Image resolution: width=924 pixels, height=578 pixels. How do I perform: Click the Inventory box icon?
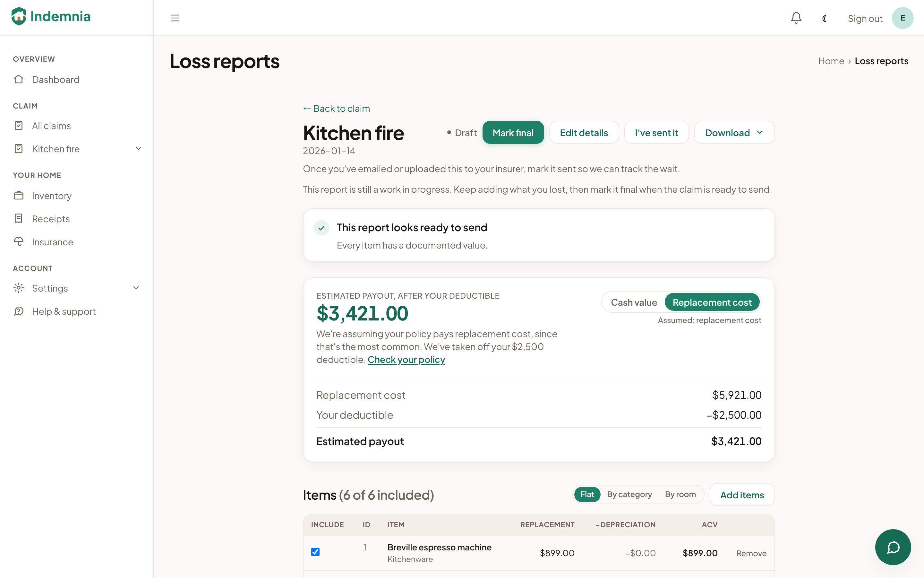(19, 195)
